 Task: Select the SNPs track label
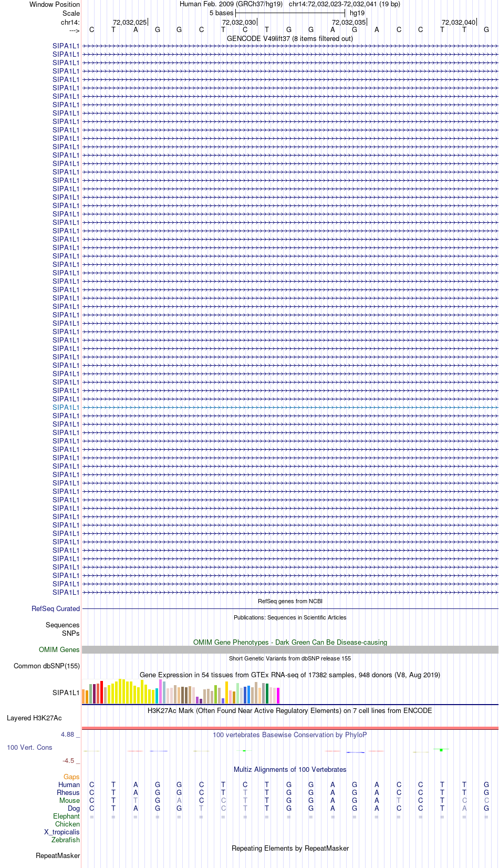point(71,633)
